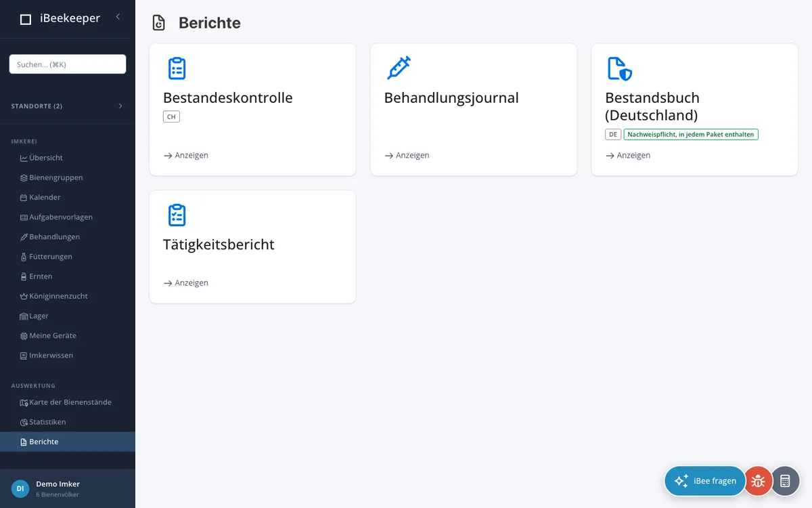Expand the Standorte (2) section
This screenshot has width=812, height=508.
click(x=68, y=106)
